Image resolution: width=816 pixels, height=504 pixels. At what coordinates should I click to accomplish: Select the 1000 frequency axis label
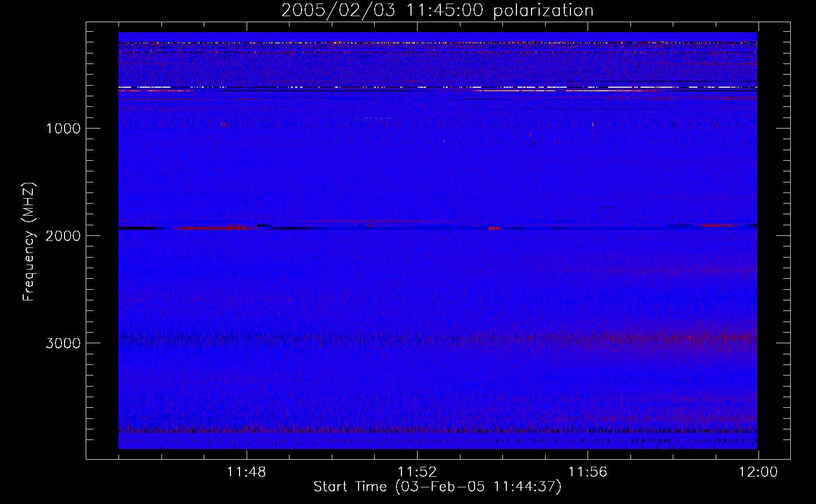point(63,129)
